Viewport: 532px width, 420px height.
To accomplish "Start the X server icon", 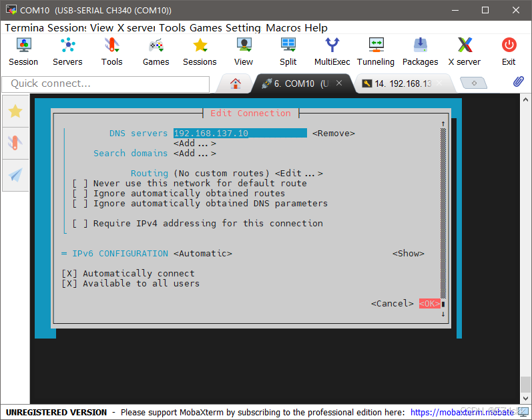I will pyautogui.click(x=465, y=51).
